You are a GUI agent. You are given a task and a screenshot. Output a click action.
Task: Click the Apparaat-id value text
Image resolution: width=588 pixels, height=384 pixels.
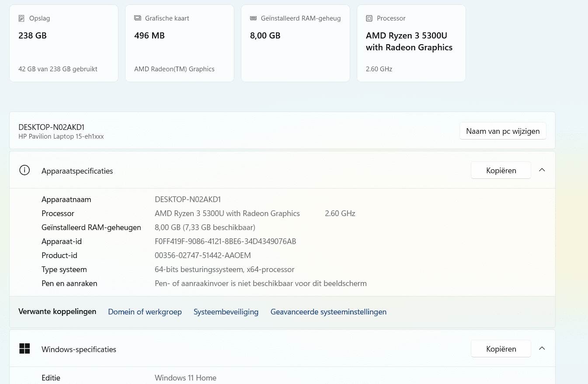click(226, 241)
